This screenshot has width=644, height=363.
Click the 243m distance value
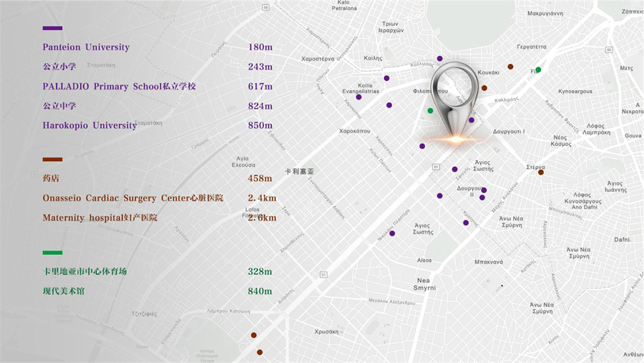[x=260, y=67]
